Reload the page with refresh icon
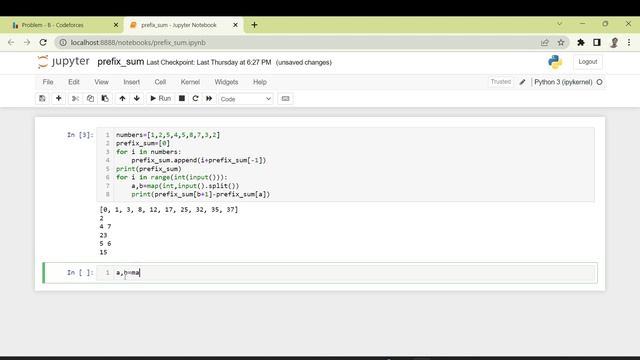This screenshot has height=360, width=640. pos(43,42)
